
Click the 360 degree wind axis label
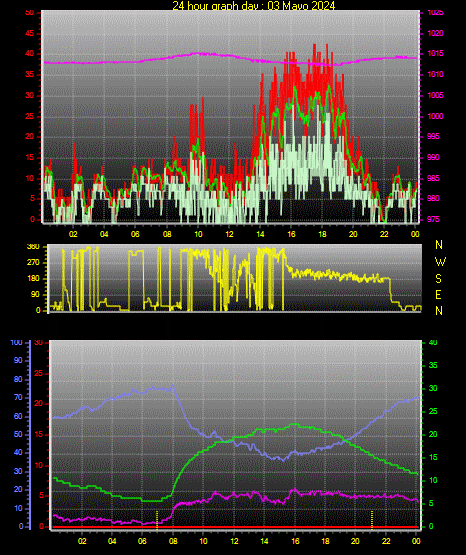tap(33, 247)
